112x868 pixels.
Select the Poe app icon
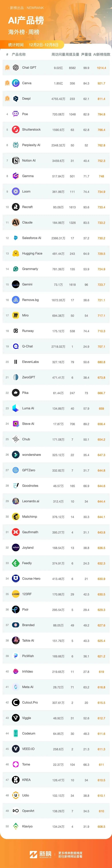[15, 114]
